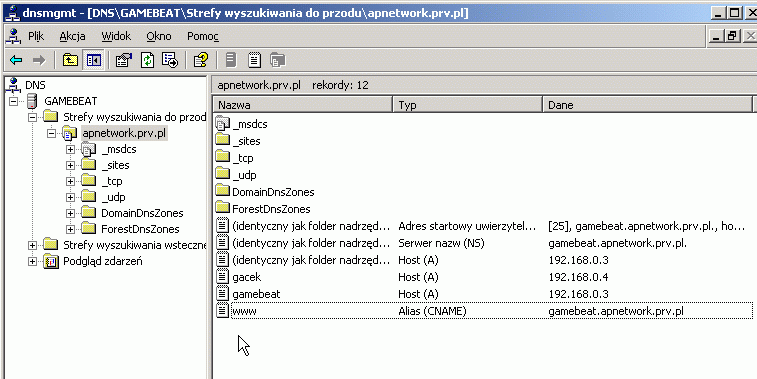Select the Serwer nazw (NS) record type cell
The image size is (757, 379).
point(441,243)
